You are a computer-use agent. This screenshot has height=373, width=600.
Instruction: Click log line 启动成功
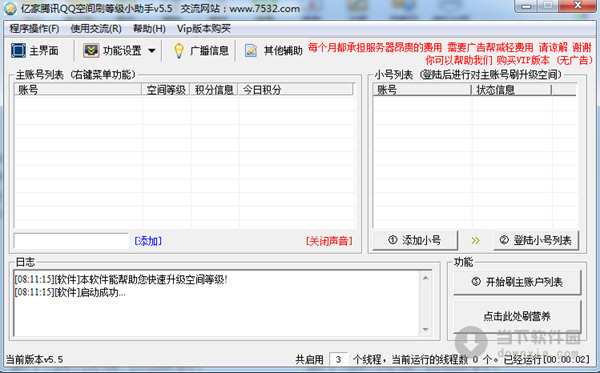[x=70, y=293]
